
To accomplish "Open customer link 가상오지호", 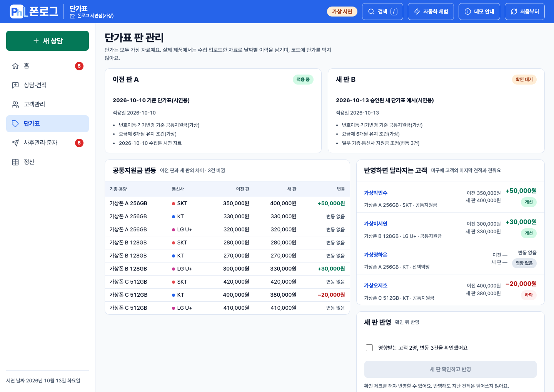I will (376, 286).
